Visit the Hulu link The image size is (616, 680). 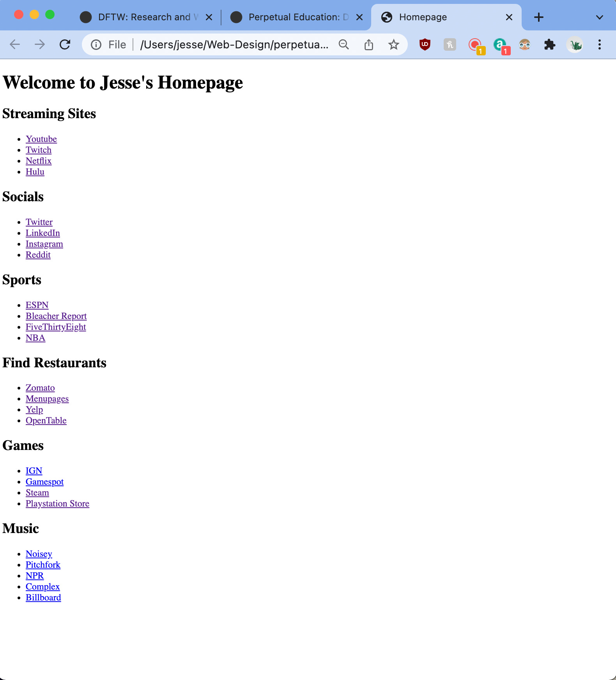pos(35,172)
